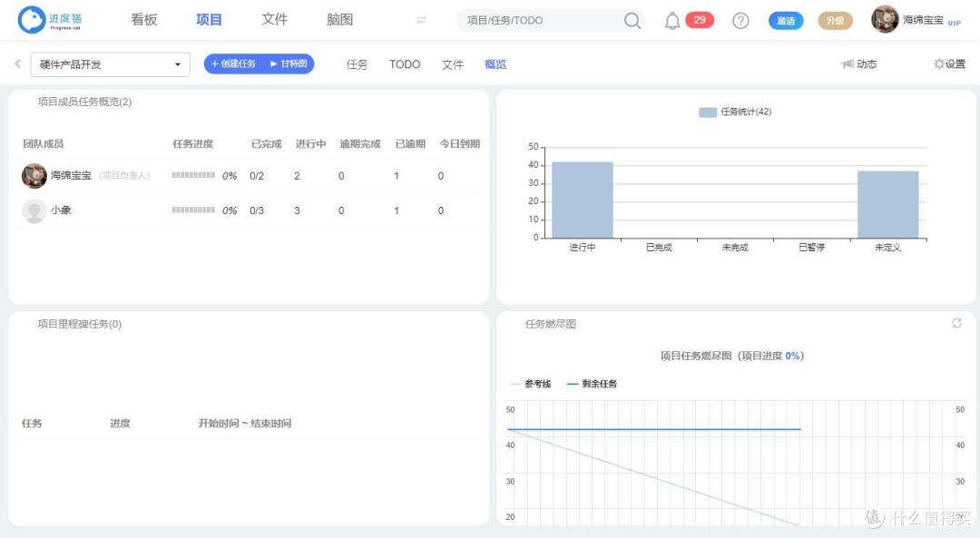
Task: Click the 创建任务 button
Action: pos(234,64)
